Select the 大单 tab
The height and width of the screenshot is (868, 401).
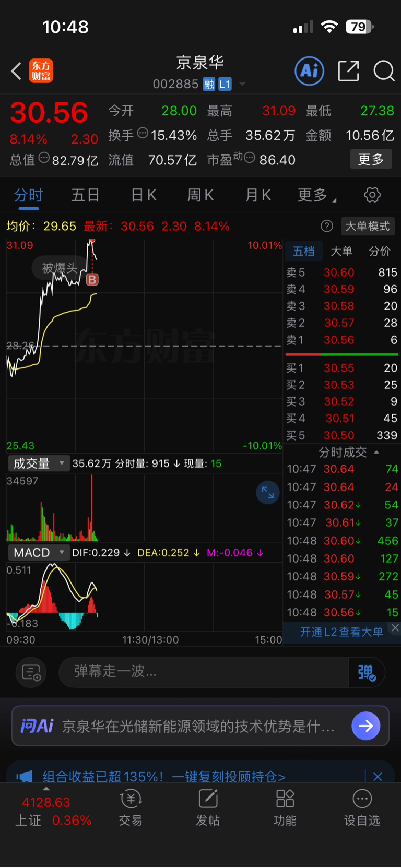point(341,251)
